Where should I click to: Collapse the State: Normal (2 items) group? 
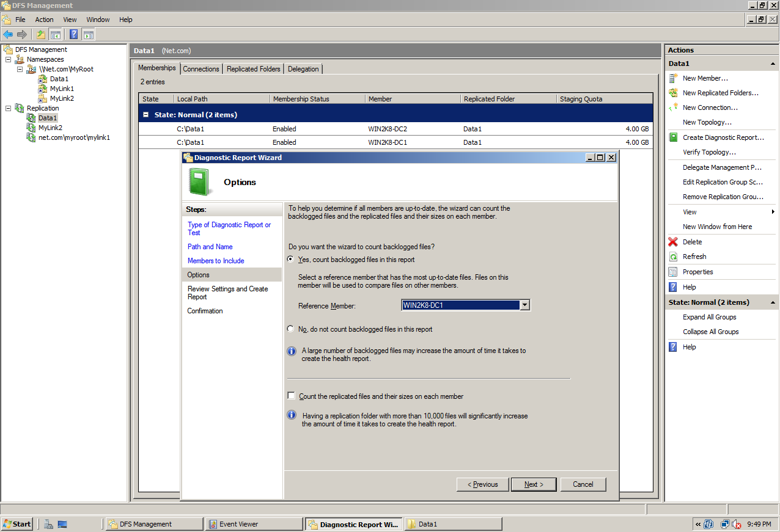click(146, 115)
